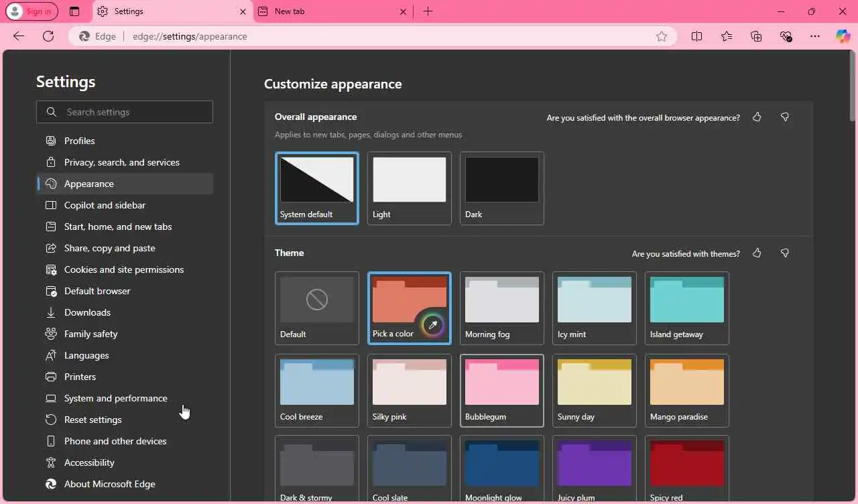Give thumbs up for overall appearance
858x504 pixels.
click(757, 117)
